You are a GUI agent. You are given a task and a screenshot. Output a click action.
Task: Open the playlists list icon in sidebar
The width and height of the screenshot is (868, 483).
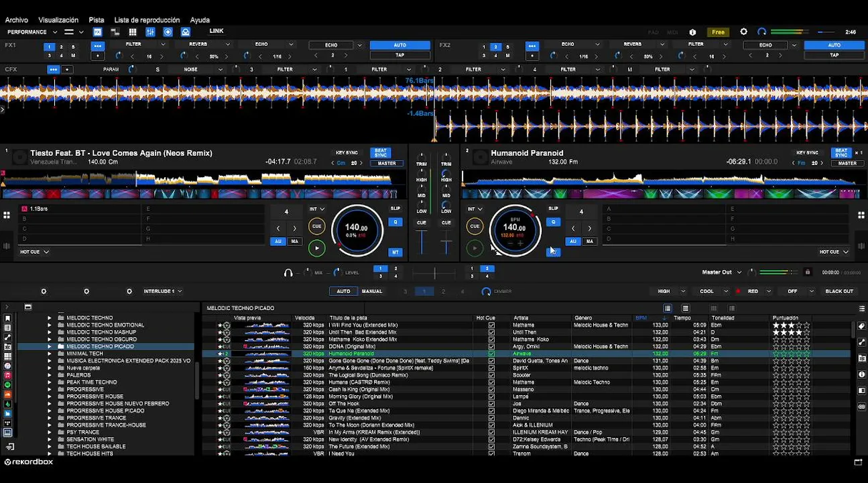tap(7, 328)
